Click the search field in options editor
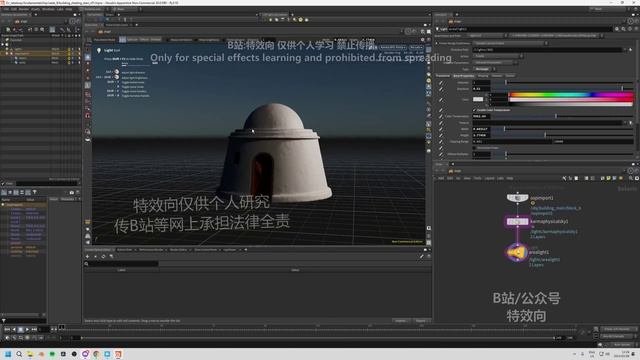 (x=124, y=264)
